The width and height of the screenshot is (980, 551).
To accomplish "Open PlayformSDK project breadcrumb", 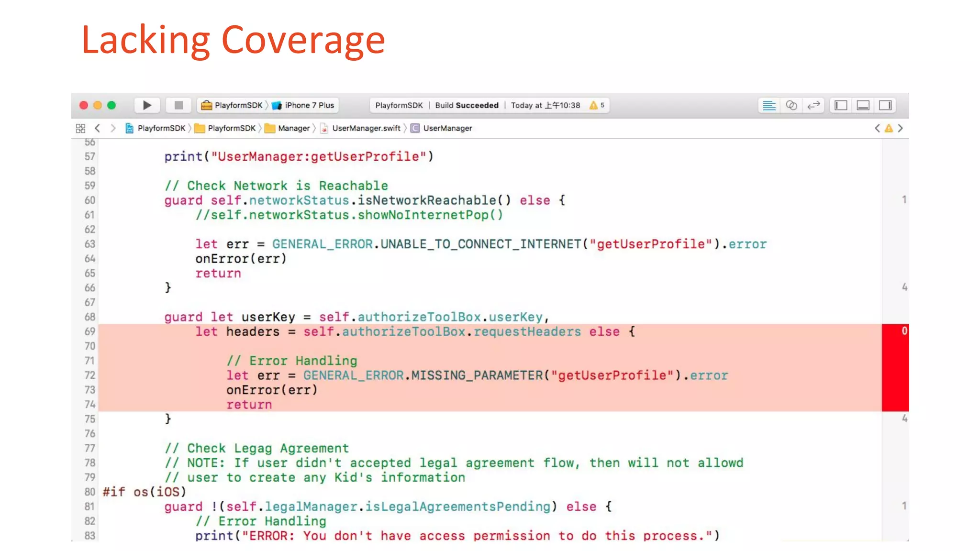I will pos(156,128).
